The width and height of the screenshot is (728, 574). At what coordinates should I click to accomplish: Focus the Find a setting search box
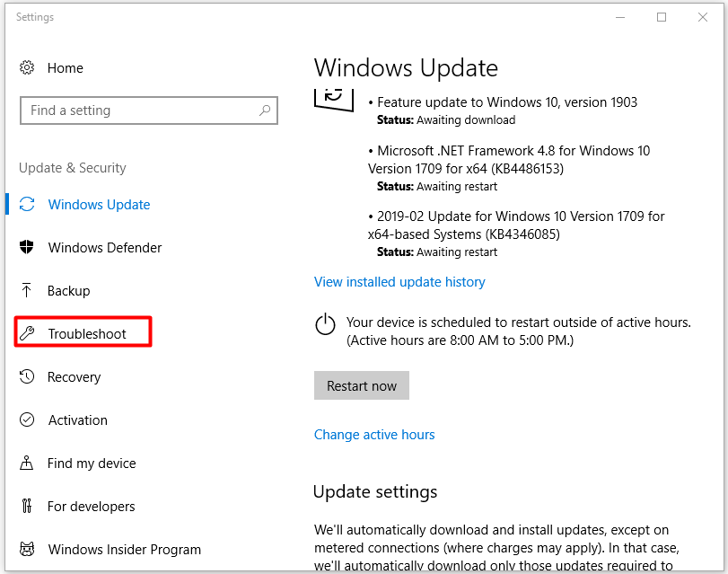139,110
